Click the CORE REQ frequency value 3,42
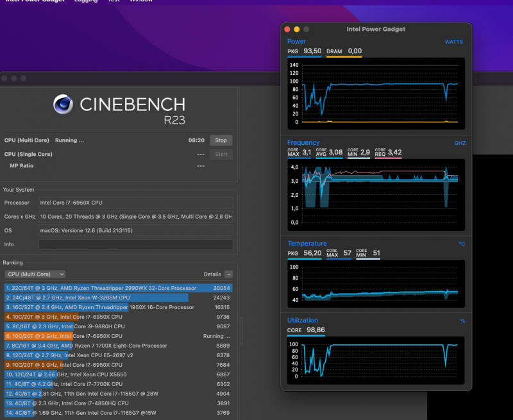The image size is (513, 420). tap(395, 152)
